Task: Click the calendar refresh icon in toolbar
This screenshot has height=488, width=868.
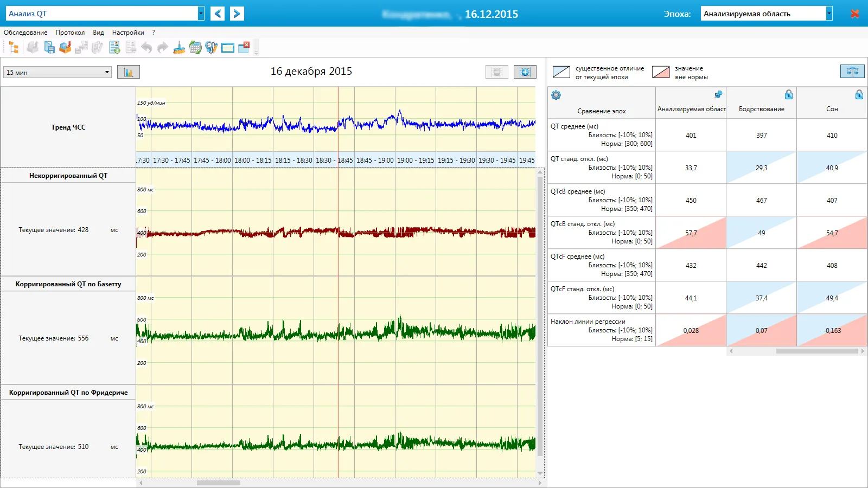Action: [195, 48]
